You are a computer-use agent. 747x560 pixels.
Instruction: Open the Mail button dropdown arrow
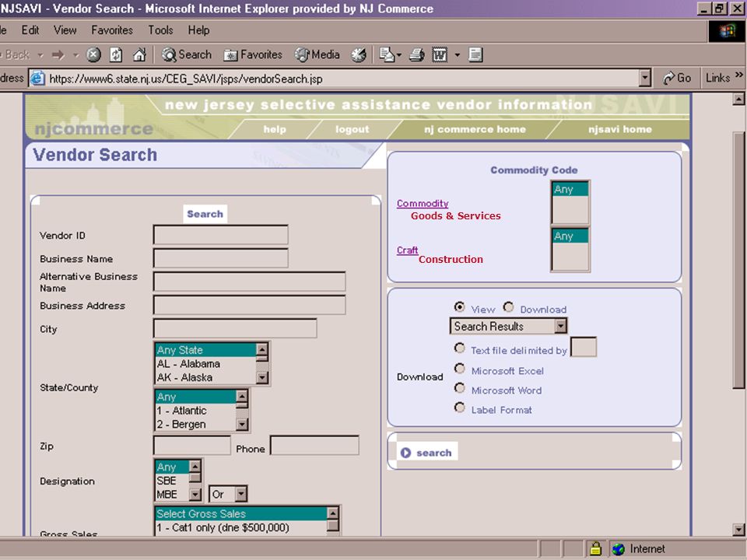(399, 55)
